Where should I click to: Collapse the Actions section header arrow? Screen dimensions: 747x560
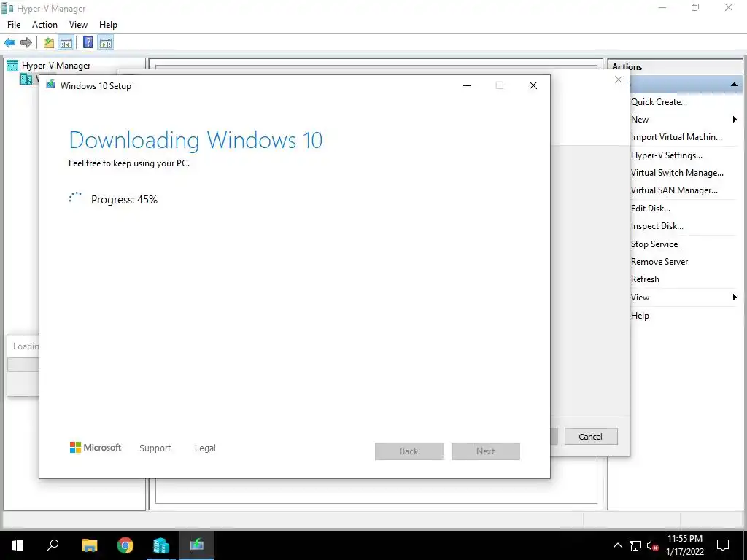coord(734,85)
